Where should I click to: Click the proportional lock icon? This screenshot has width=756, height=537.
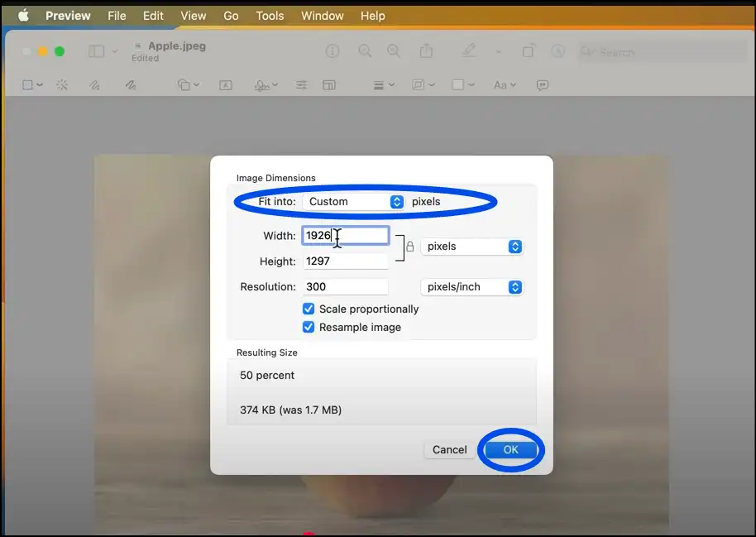pyautogui.click(x=409, y=247)
